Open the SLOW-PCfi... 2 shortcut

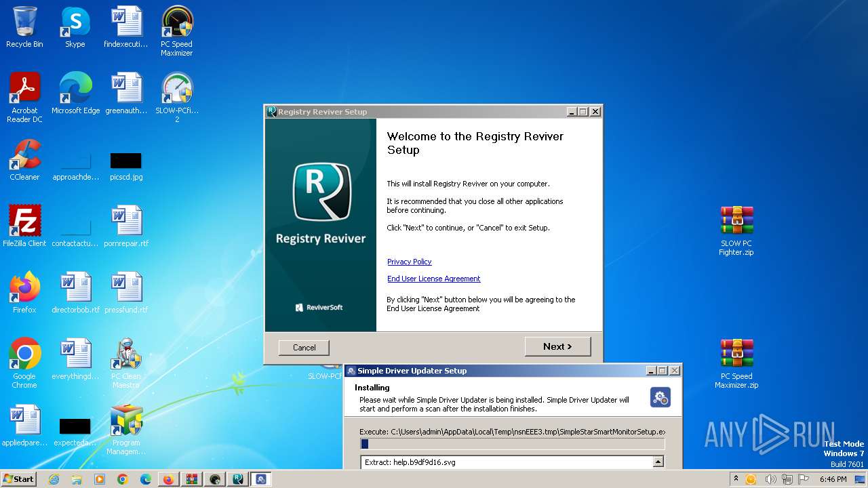coord(177,98)
